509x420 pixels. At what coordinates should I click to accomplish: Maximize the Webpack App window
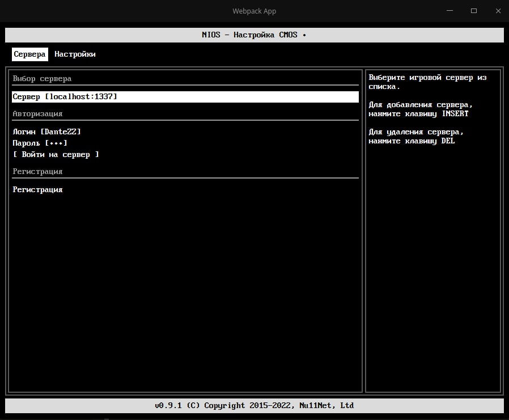click(x=474, y=11)
